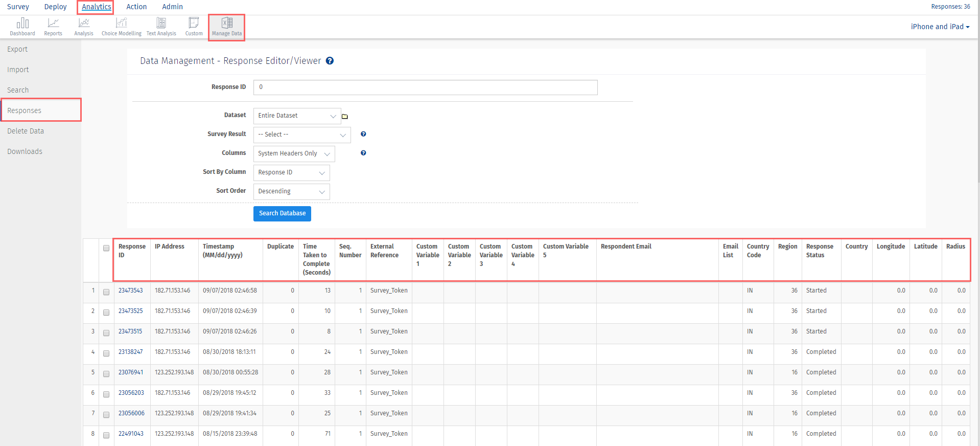This screenshot has height=446, width=980.
Task: Open the Columns dropdown System Headers Only
Action: click(x=294, y=154)
